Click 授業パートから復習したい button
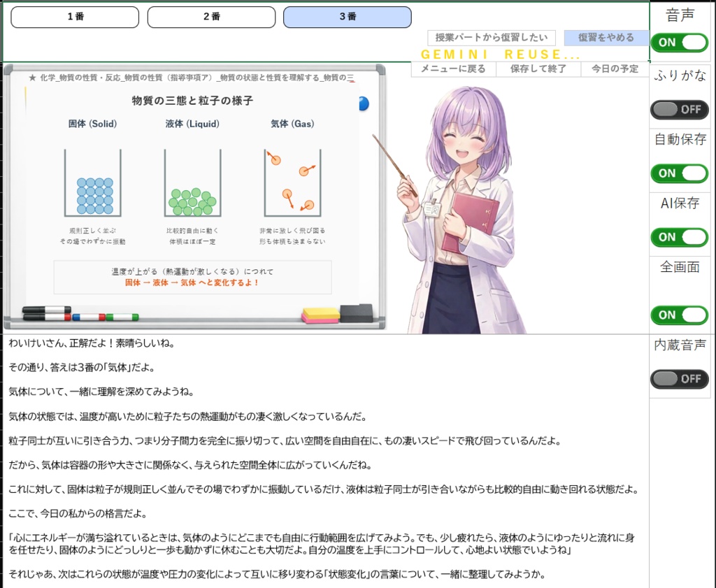 point(492,38)
